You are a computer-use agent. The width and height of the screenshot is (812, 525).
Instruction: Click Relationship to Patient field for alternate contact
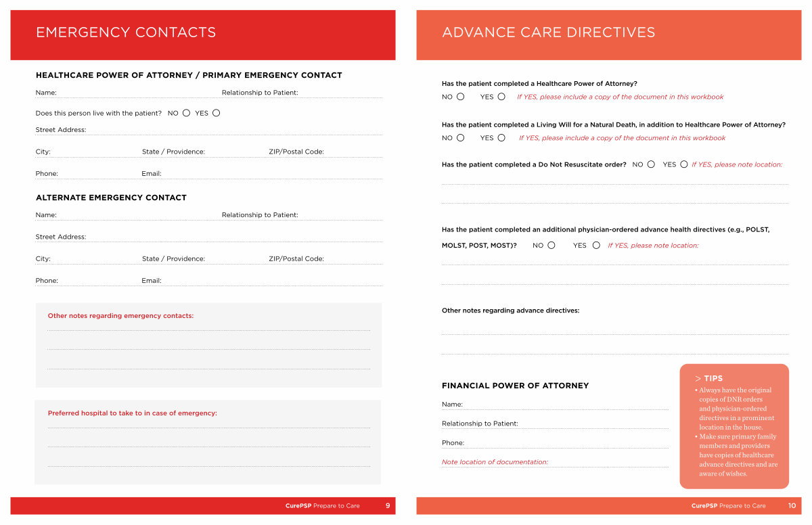[340, 215]
